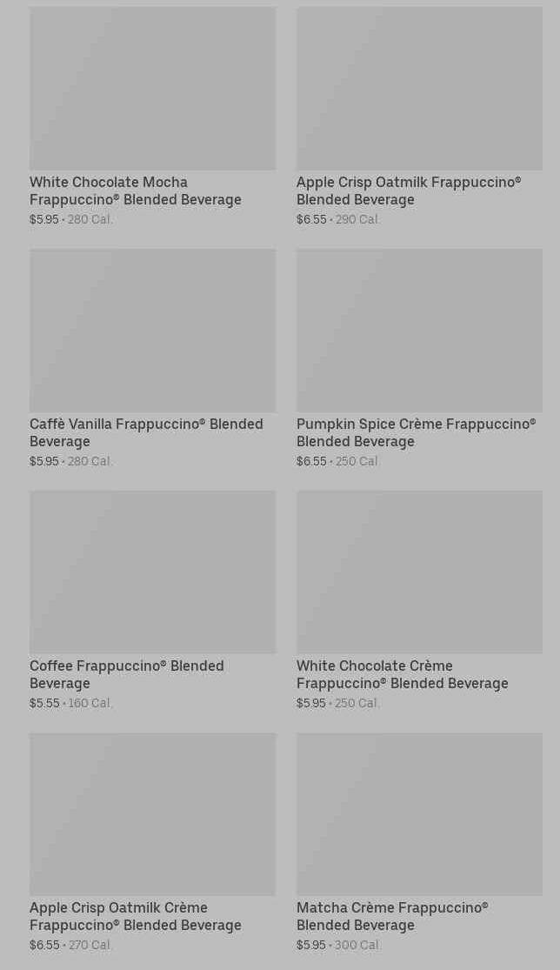Select the Pumpkin Spice Crème Frappuccino image

click(x=419, y=331)
